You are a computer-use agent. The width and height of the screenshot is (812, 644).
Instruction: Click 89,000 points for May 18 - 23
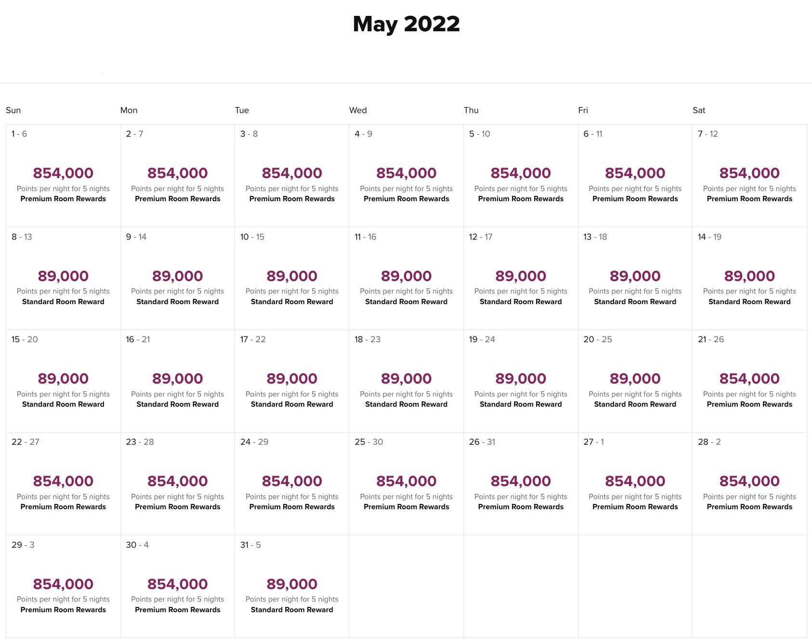(406, 378)
